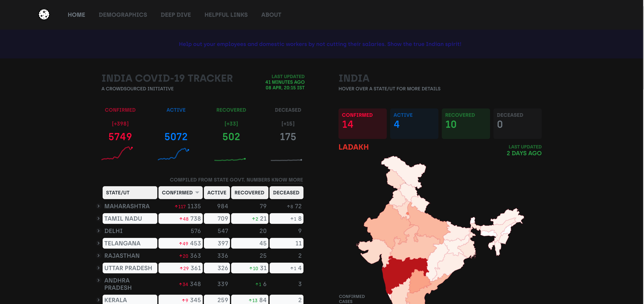Open the Home nav item
Viewport: 644px width, 304px height.
pos(76,15)
